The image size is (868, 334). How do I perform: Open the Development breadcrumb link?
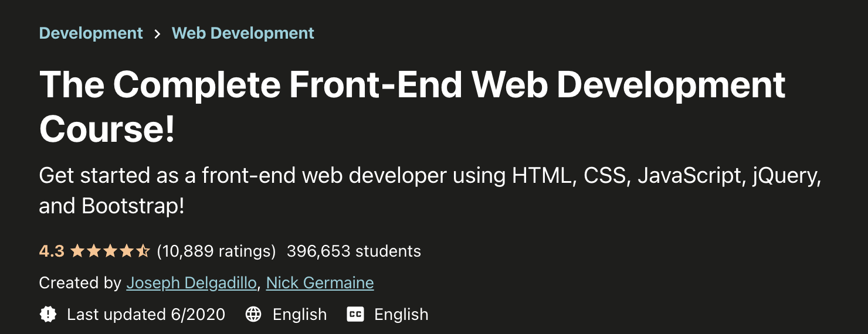[x=91, y=33]
